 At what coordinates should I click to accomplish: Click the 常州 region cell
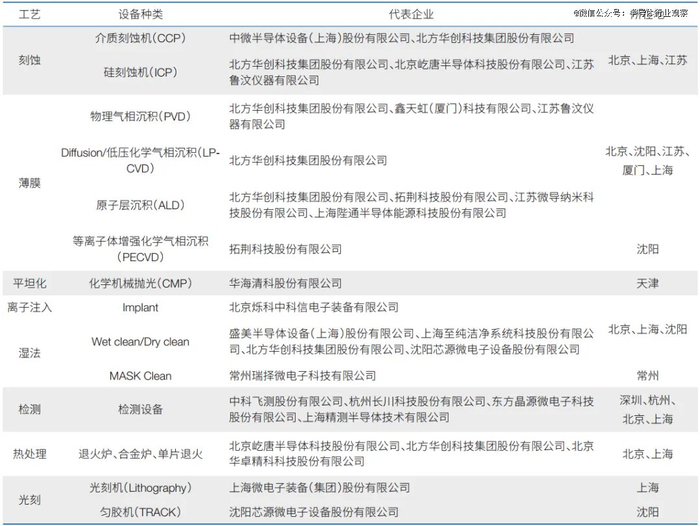pyautogui.click(x=647, y=376)
